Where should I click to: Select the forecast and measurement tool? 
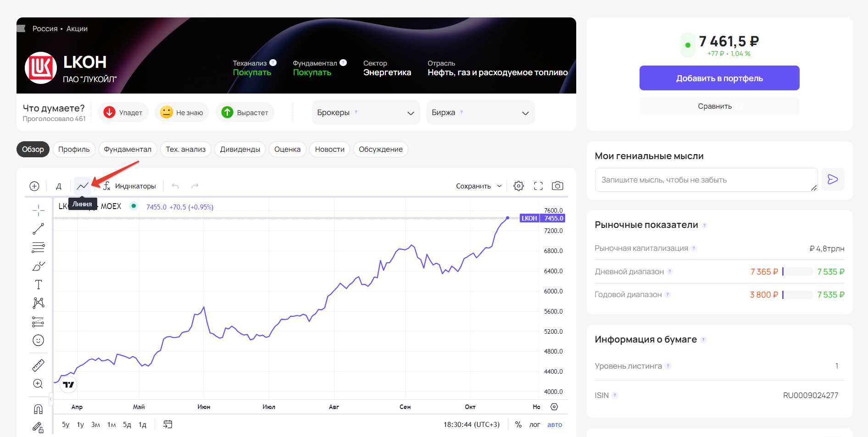[39, 322]
